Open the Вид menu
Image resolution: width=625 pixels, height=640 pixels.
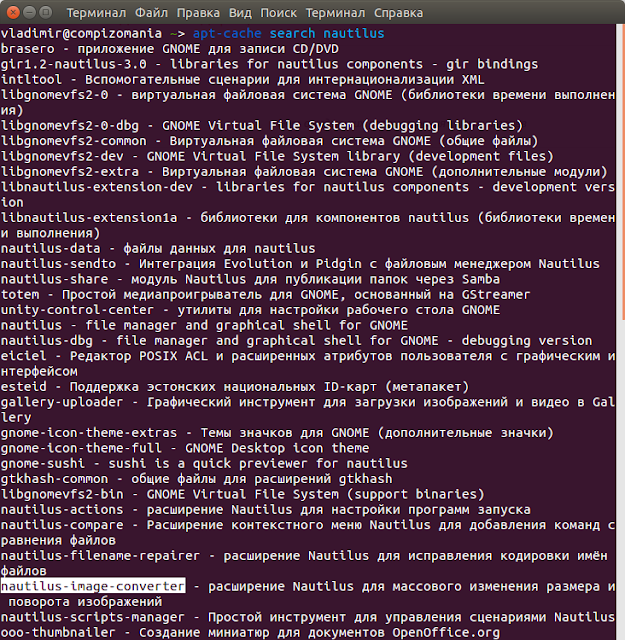[240, 13]
